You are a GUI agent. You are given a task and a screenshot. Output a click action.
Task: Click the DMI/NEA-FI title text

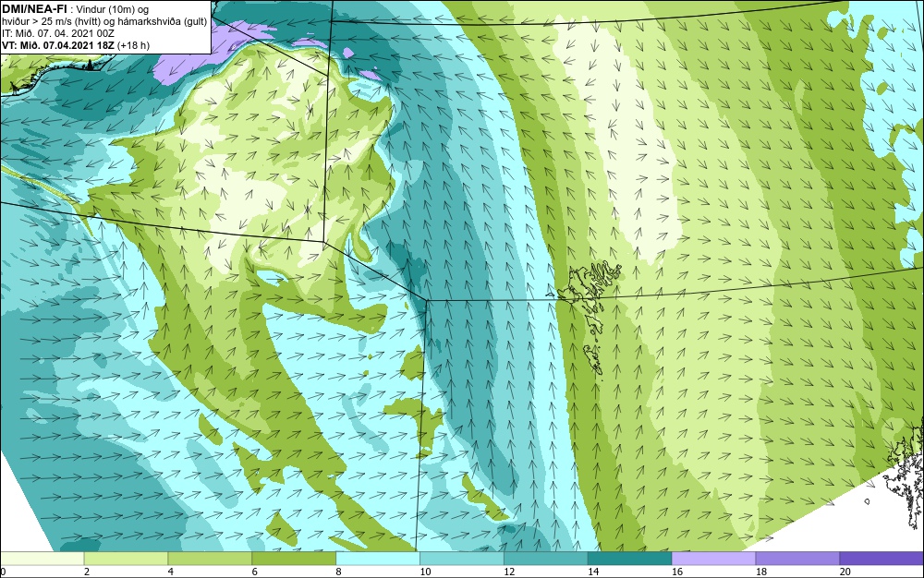[x=34, y=7]
